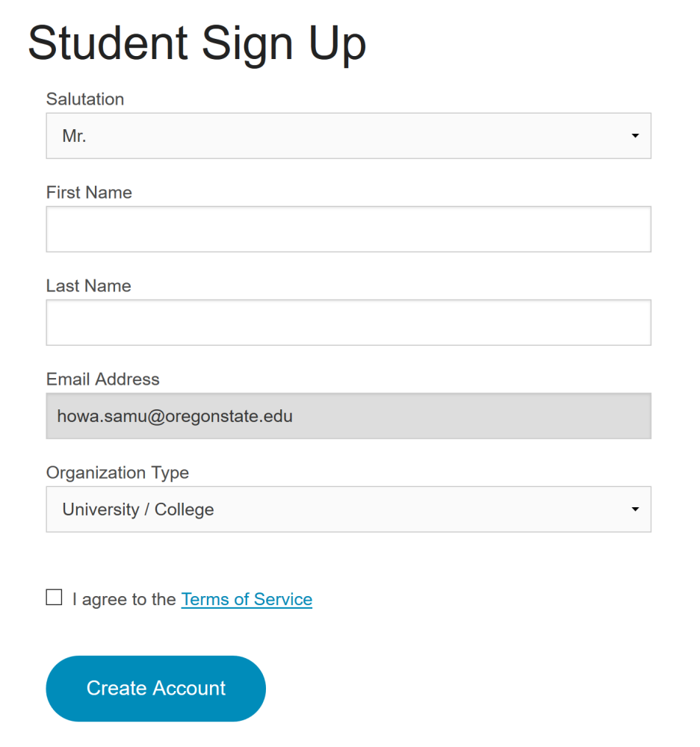
Task: Click the Email Address label
Action: tap(103, 379)
